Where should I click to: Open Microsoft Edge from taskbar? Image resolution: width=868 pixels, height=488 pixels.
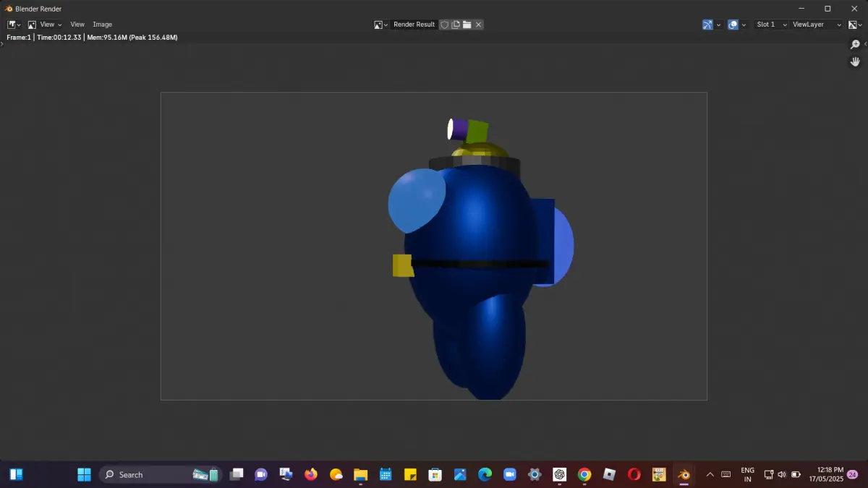[x=485, y=474]
